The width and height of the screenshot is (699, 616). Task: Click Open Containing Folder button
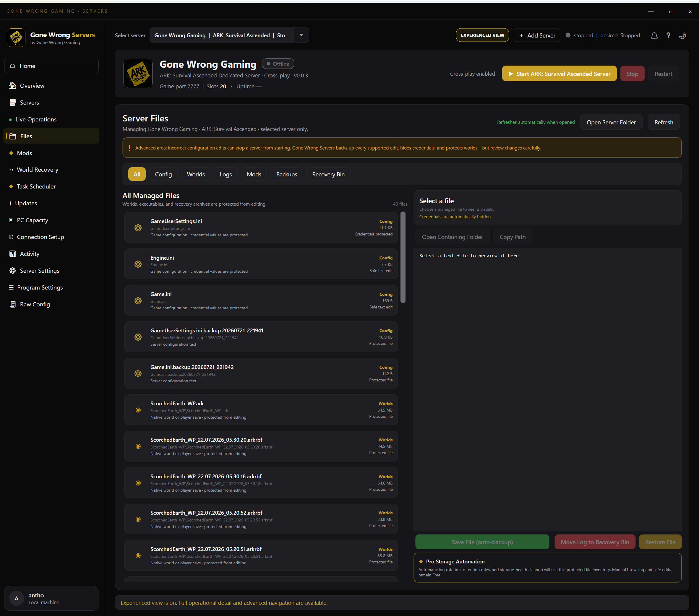coord(452,237)
